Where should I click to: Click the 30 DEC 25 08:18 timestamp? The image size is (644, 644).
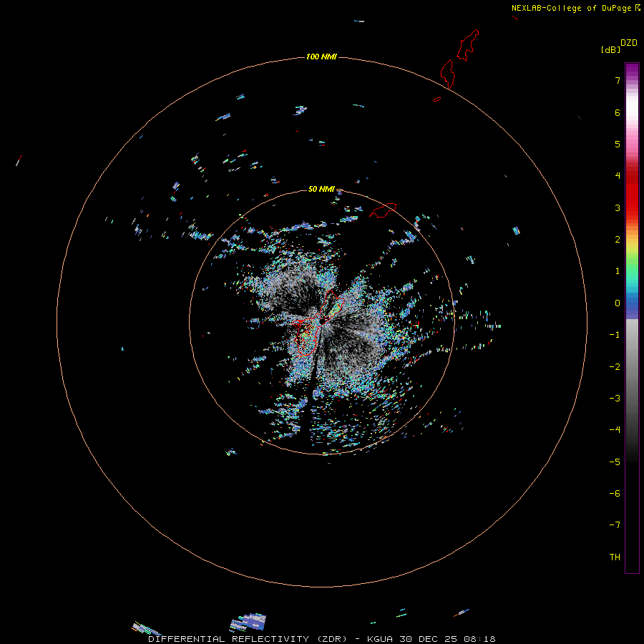tap(447, 639)
